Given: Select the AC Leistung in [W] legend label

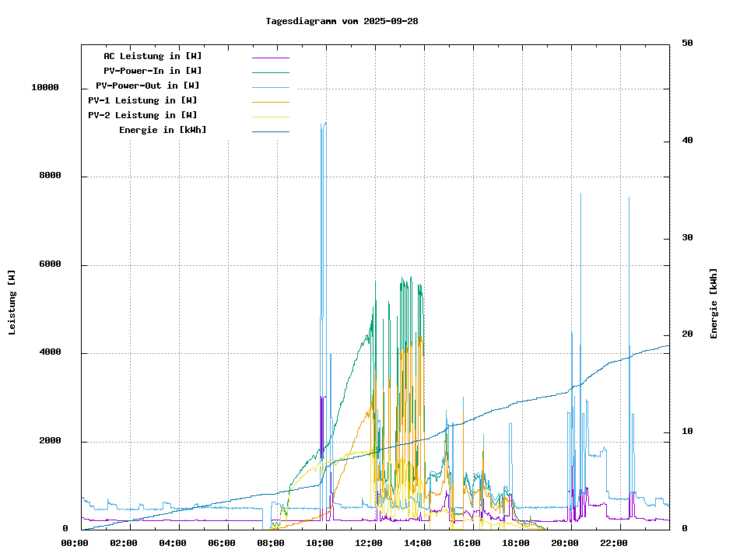Looking at the screenshot, I should (153, 56).
